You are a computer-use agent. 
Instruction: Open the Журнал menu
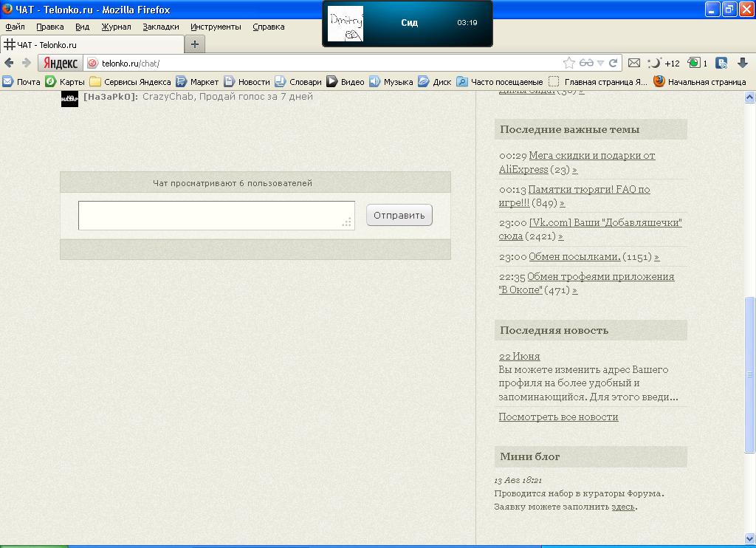116,27
